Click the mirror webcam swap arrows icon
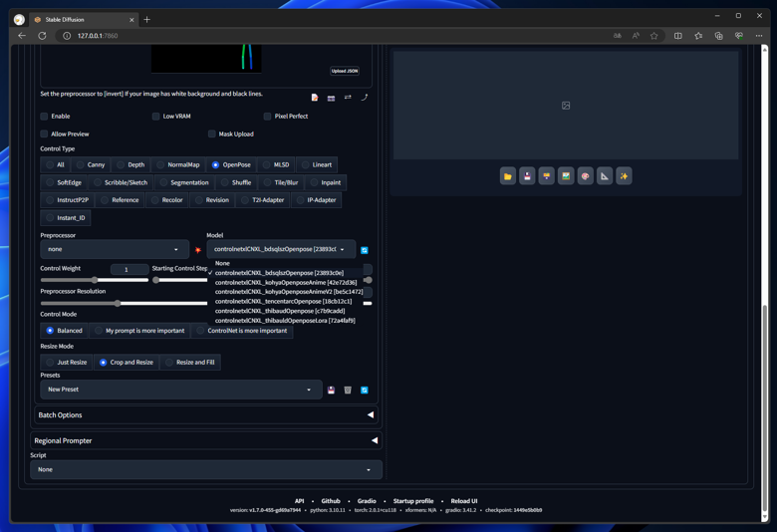777x532 pixels. [x=348, y=98]
